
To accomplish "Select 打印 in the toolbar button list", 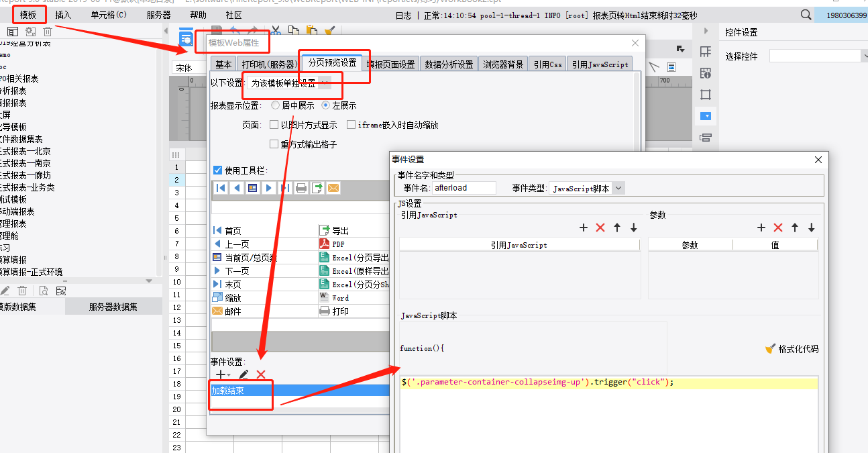I will coord(354,311).
